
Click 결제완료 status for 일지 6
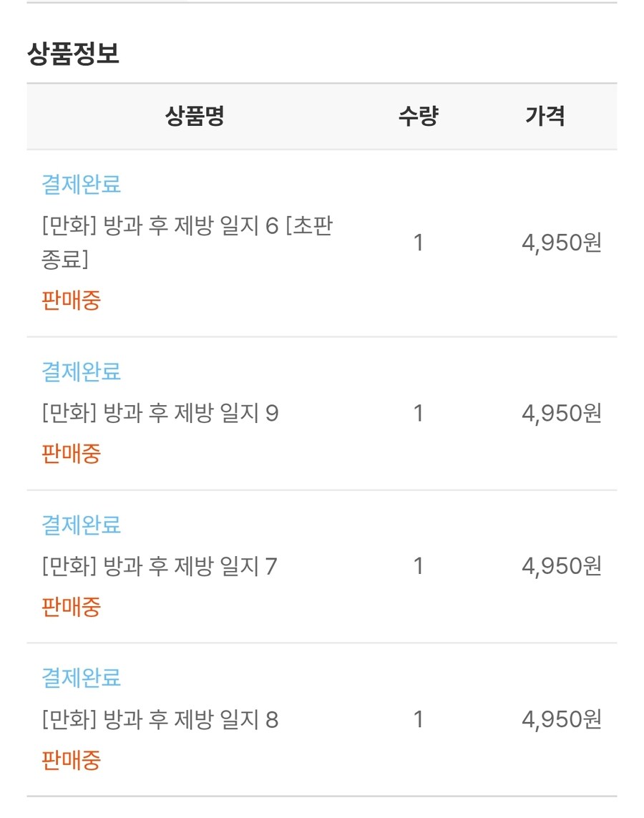[x=82, y=184]
